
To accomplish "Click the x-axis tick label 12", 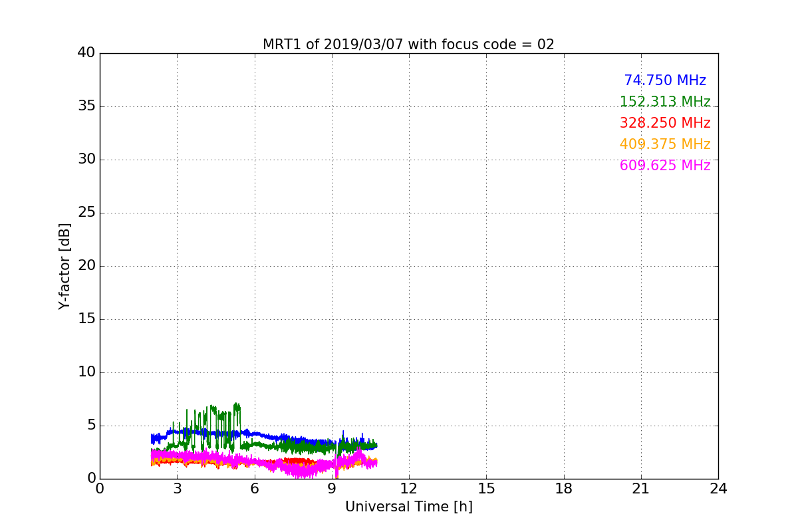I will coord(409,489).
